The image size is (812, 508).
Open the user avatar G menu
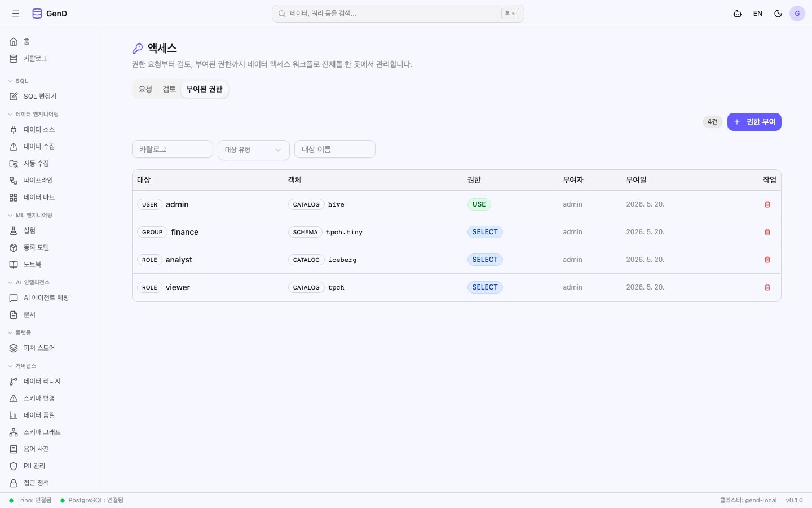tap(797, 14)
